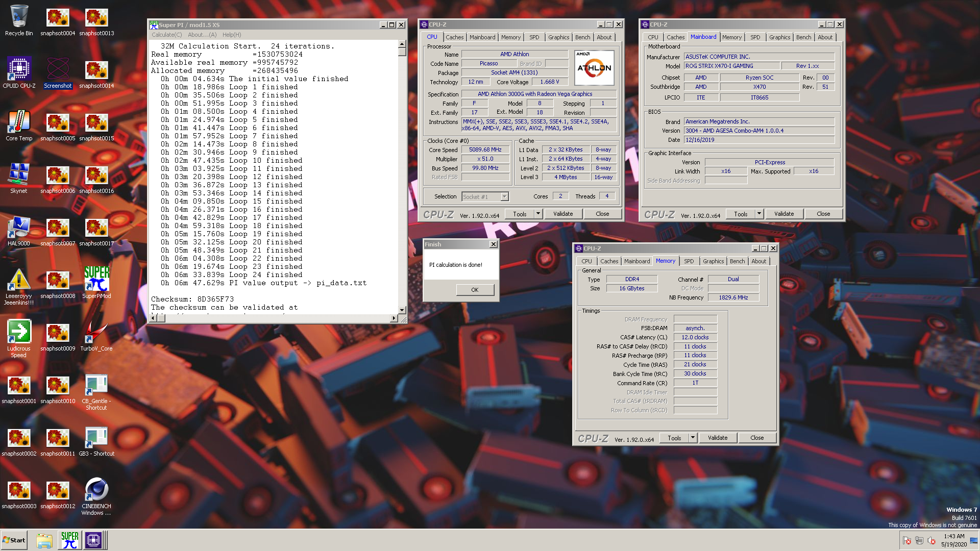Open TurboV_Core desktop shortcut
The image size is (980, 551).
click(96, 336)
